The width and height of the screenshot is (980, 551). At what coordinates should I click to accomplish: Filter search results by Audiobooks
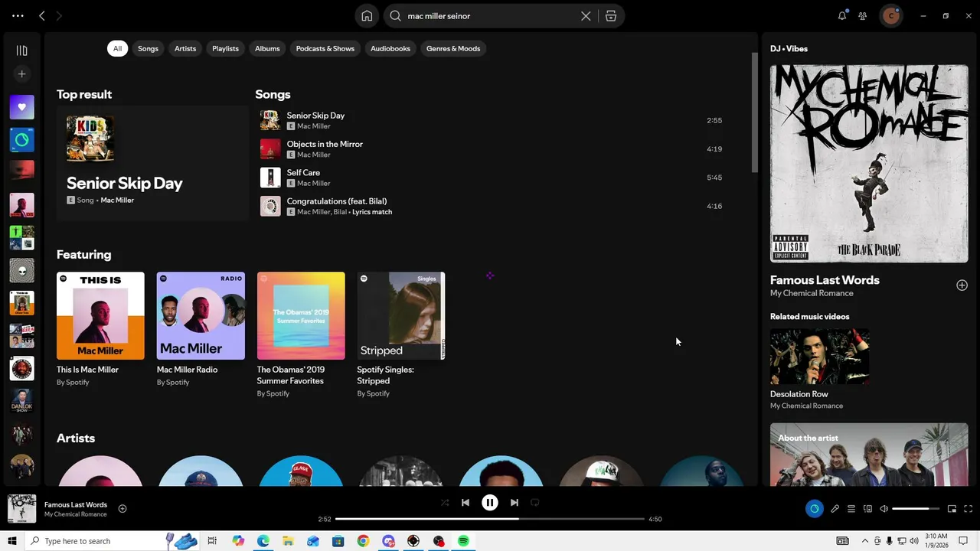tap(390, 48)
